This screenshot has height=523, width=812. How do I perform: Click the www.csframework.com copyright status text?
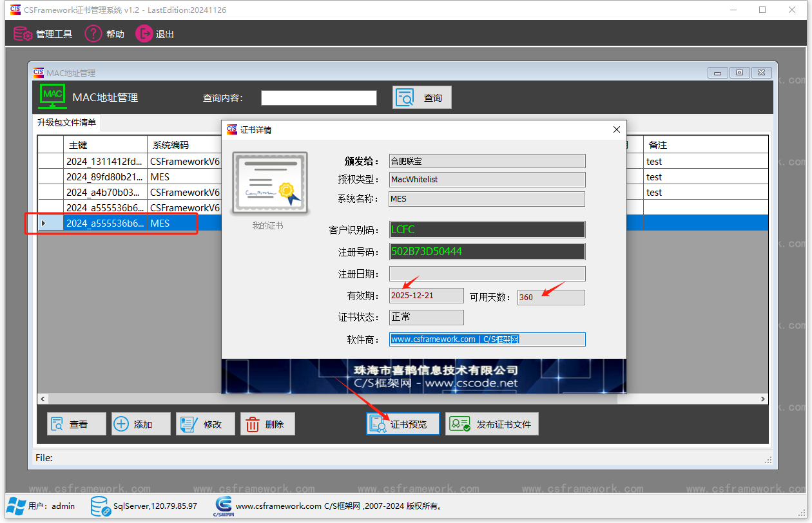click(340, 506)
